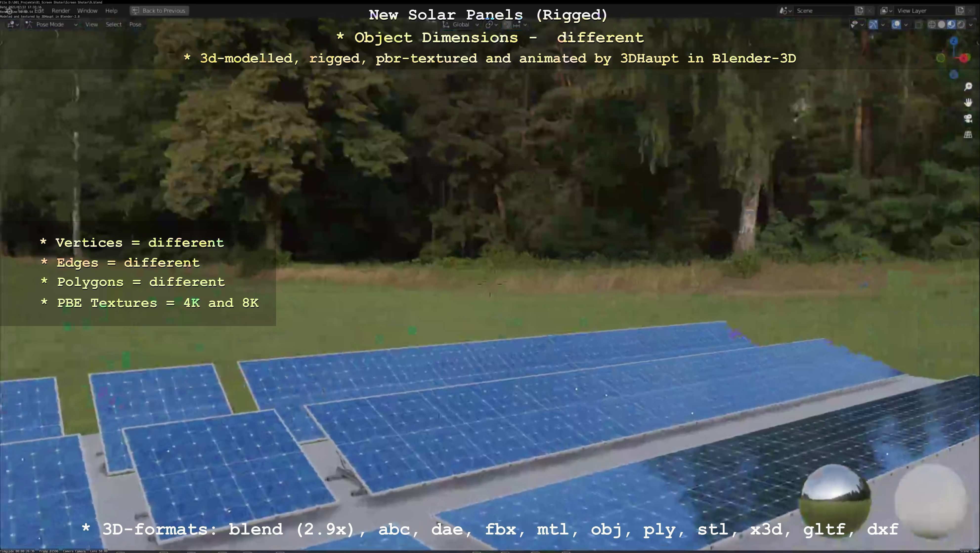Toggle the snapping magnet icon

click(507, 25)
